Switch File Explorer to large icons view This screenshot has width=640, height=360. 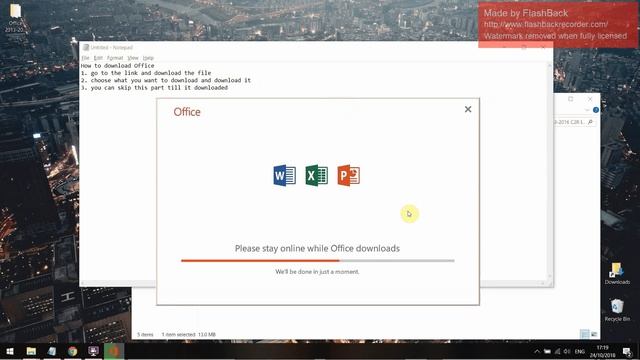pyautogui.click(x=594, y=334)
